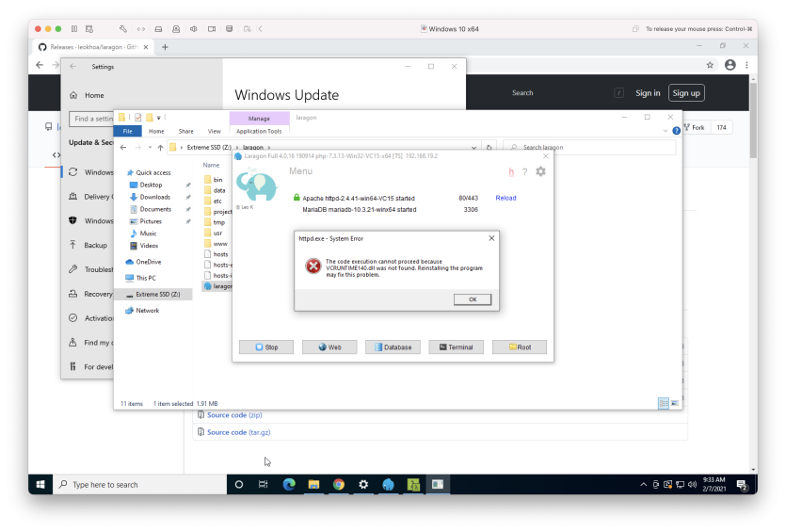Click Sign up button on GitHub page
Viewport: 786px width, 532px height.
[686, 93]
